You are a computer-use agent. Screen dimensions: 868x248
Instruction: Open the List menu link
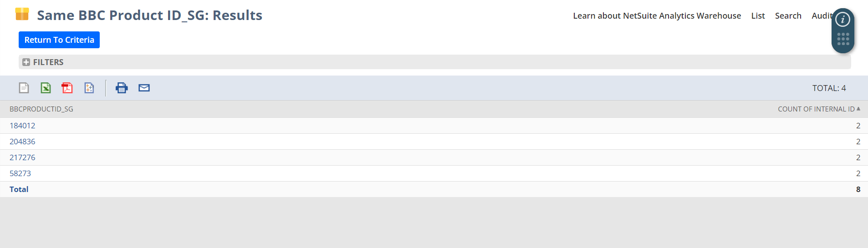click(758, 16)
